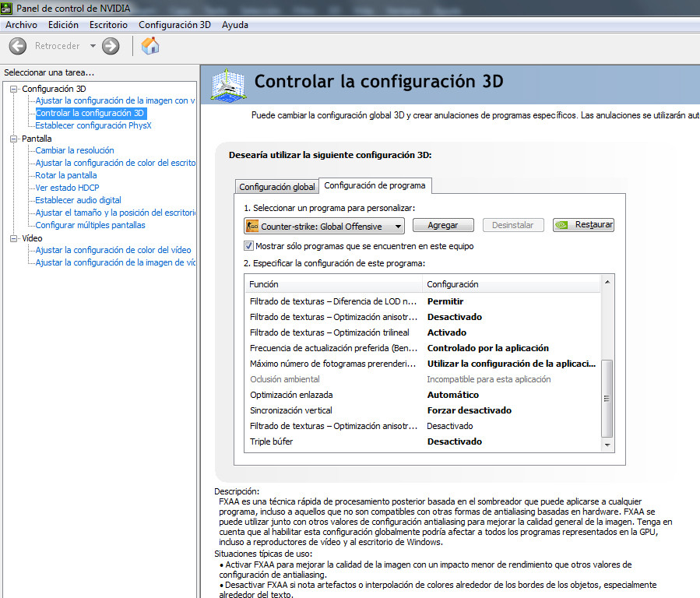Open 'Ajustar la configuración de color del escritorio'
The image size is (700, 598).
(x=115, y=164)
